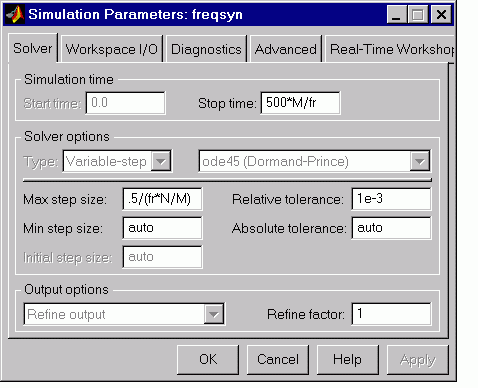This screenshot has height=388, width=478.
Task: Click the Variable-step type text box
Action: click(x=107, y=161)
